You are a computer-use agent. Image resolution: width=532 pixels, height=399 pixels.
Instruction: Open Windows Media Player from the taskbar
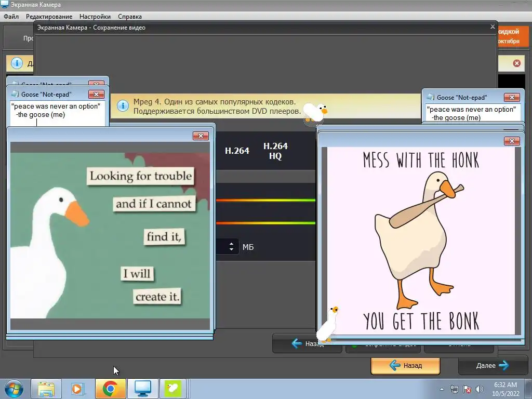pyautogui.click(x=78, y=389)
